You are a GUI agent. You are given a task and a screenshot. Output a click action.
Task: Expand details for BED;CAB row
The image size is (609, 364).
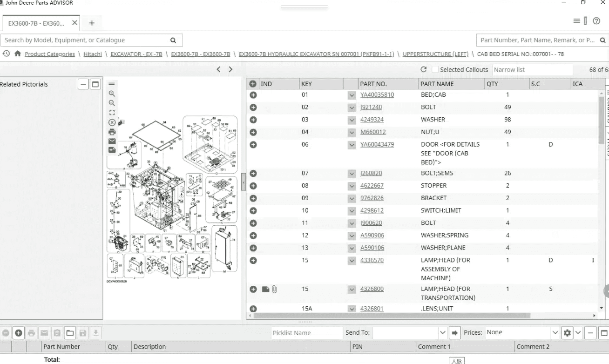[253, 95]
